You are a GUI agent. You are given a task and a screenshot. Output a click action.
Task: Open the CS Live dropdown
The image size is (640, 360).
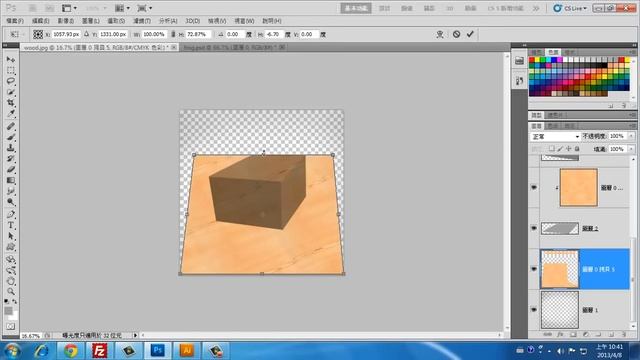[570, 8]
